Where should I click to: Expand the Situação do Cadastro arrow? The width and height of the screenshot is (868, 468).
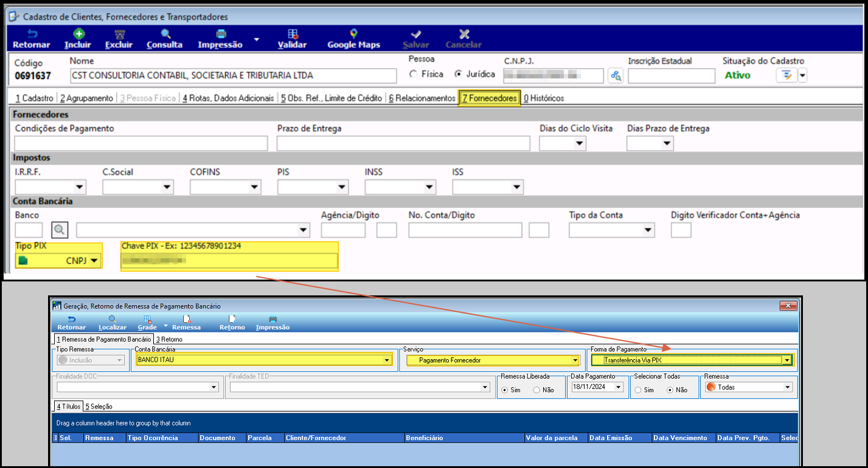point(802,75)
